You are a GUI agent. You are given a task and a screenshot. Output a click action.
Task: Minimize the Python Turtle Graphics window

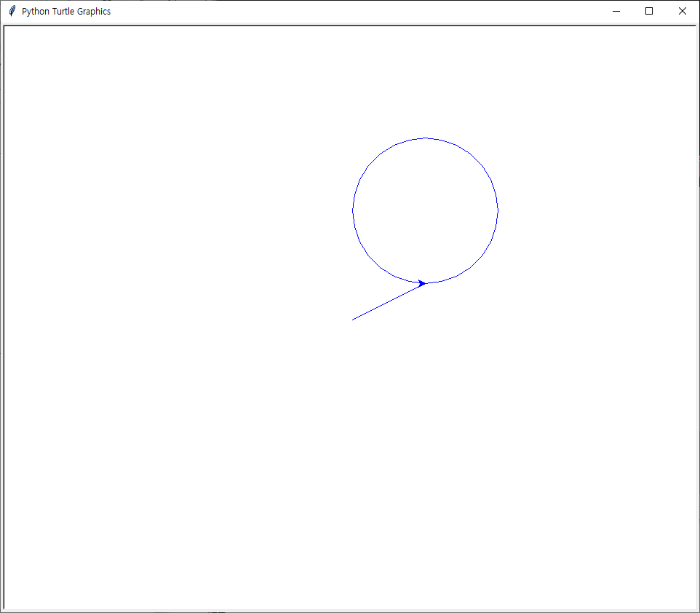616,11
